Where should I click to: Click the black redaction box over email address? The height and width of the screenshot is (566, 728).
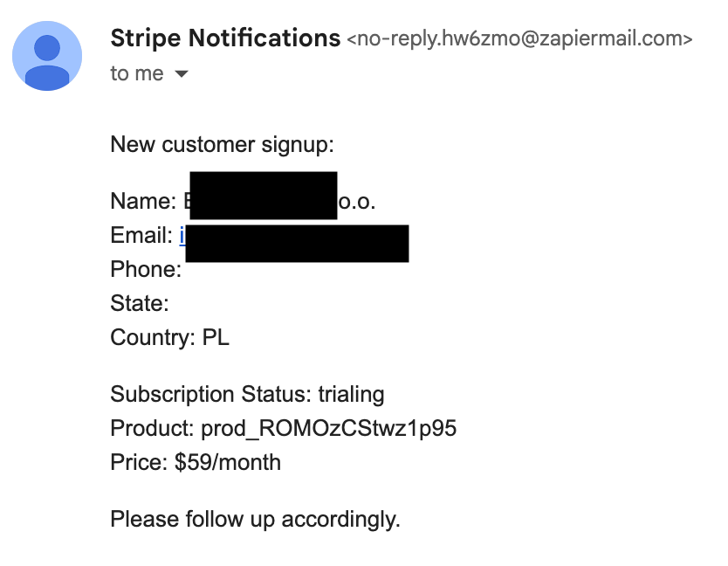[x=297, y=244]
